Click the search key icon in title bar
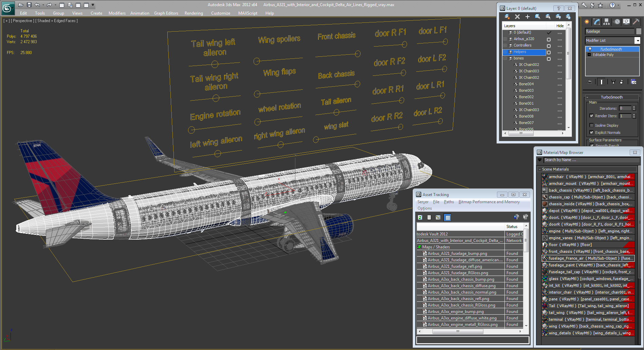Screen dimensions: 644x350 pyautogui.click(x=584, y=5)
